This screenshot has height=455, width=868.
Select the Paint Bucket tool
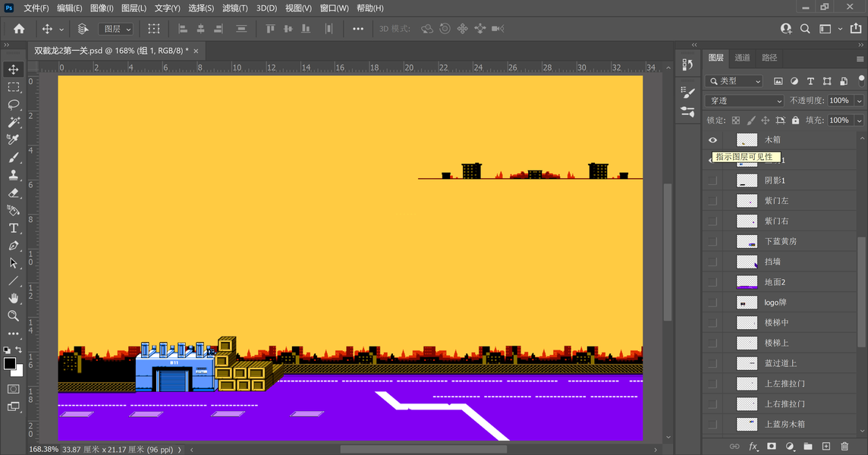14,210
